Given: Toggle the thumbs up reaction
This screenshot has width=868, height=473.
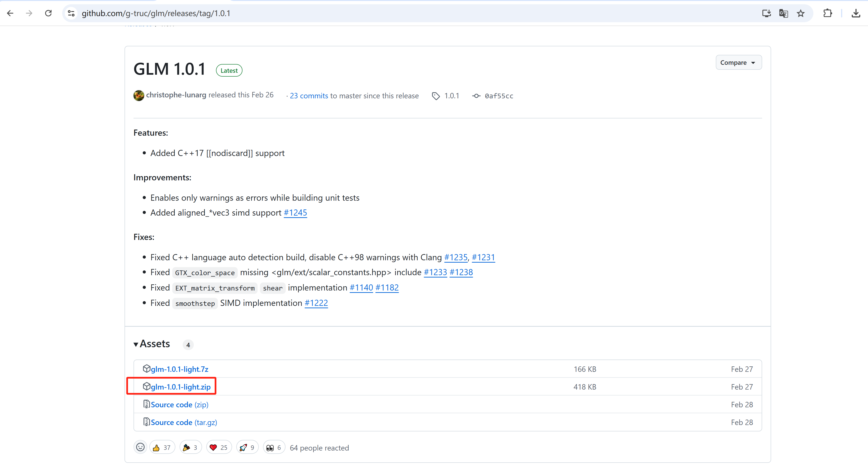Looking at the screenshot, I should point(162,447).
